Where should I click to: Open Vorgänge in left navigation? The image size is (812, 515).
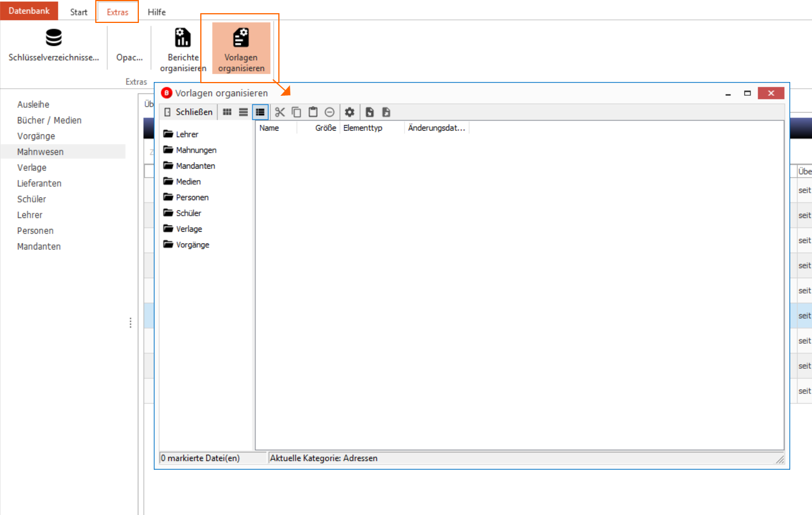pos(36,136)
